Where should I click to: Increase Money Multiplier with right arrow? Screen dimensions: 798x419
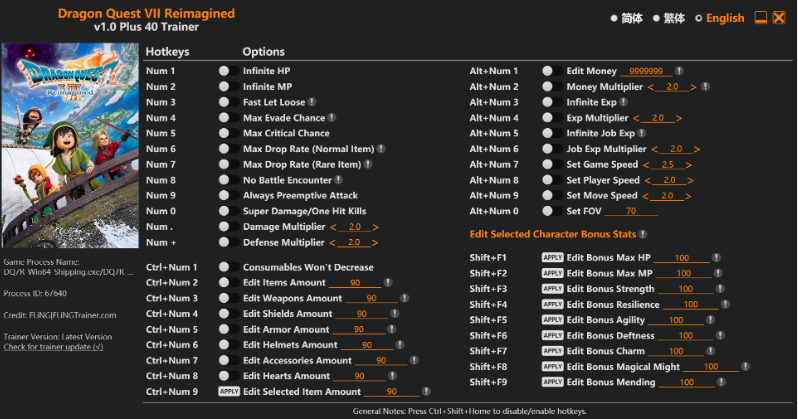693,87
